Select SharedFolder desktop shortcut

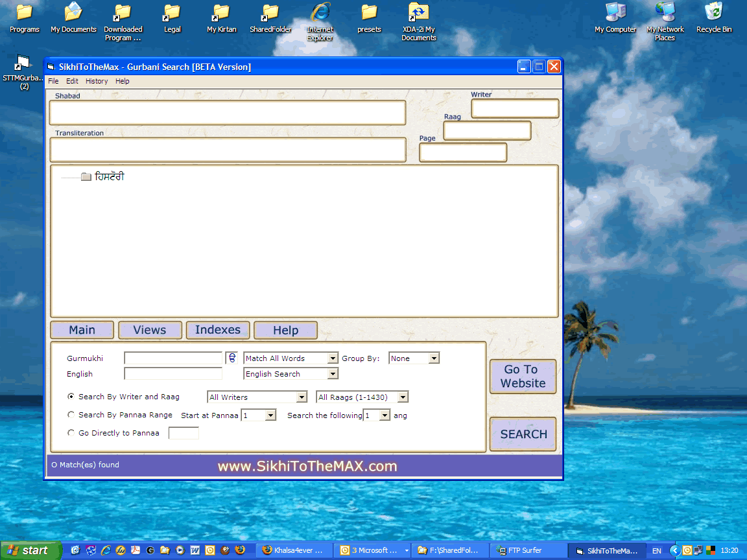pyautogui.click(x=270, y=18)
